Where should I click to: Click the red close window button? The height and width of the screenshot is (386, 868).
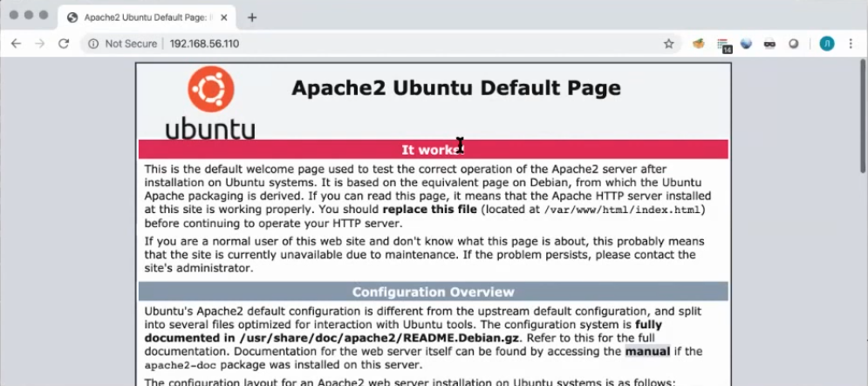coord(14,15)
